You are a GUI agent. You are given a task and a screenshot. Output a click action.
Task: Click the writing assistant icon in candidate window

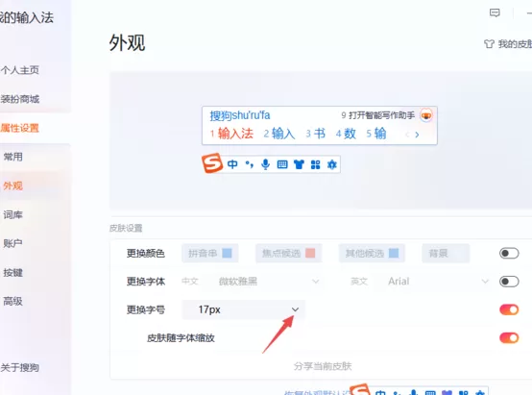[426, 115]
